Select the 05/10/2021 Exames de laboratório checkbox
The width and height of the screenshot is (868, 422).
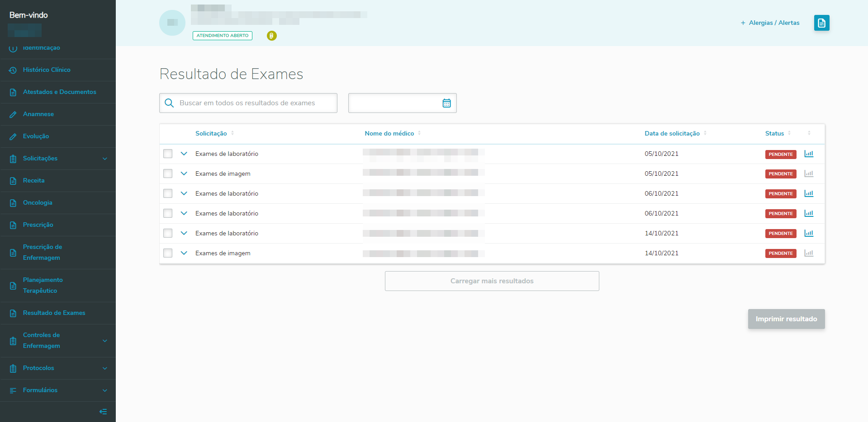click(168, 154)
